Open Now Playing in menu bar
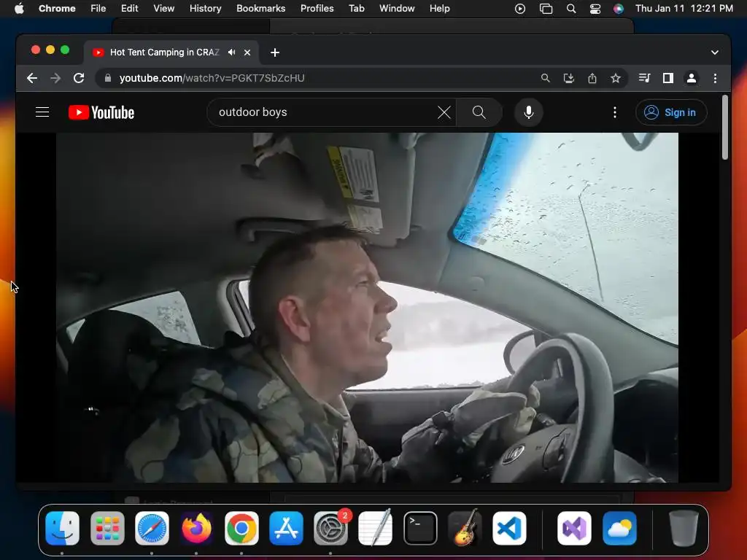The image size is (747, 560). click(x=519, y=9)
